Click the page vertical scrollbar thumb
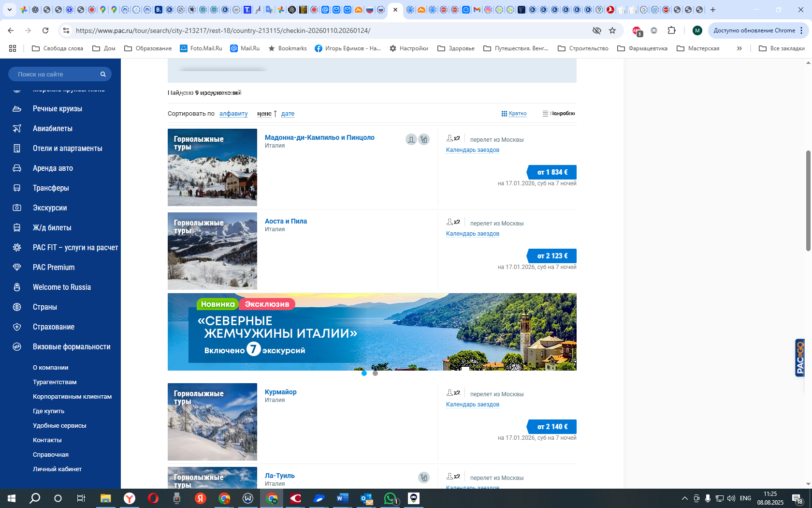The image size is (812, 508). tap(808, 200)
